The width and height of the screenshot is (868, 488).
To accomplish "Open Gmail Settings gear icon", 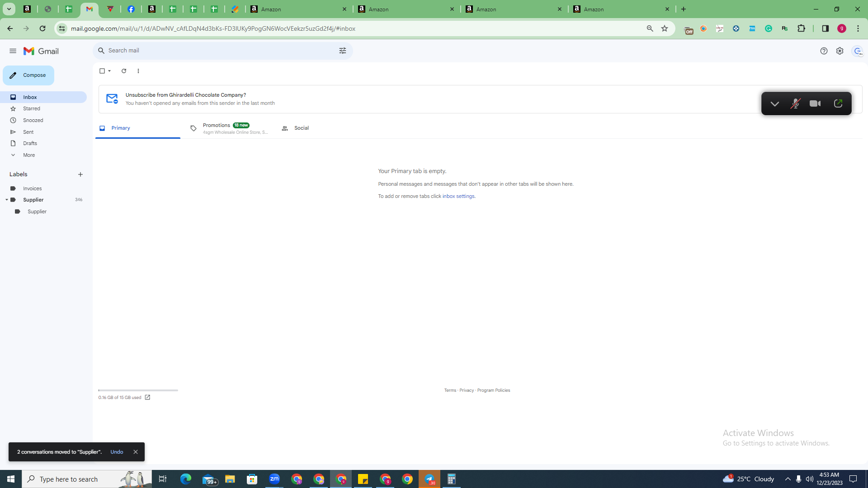I will click(x=840, y=51).
